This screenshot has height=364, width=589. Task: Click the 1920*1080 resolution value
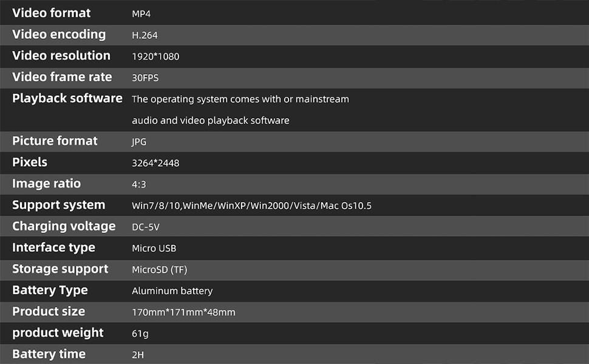point(155,56)
